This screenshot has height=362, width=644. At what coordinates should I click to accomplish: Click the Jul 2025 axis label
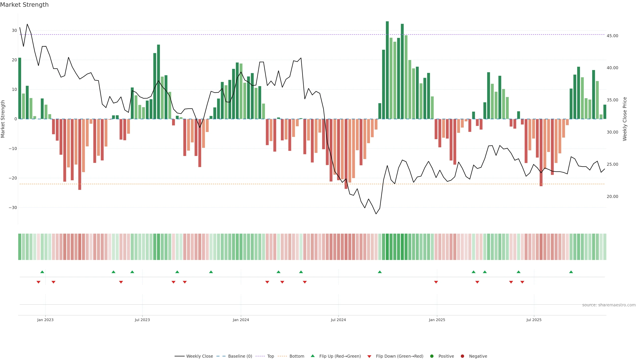tap(534, 320)
